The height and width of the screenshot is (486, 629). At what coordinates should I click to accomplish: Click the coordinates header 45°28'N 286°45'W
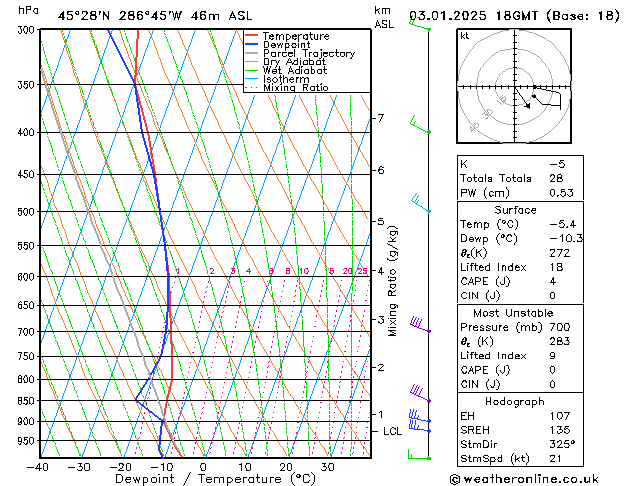pos(120,16)
